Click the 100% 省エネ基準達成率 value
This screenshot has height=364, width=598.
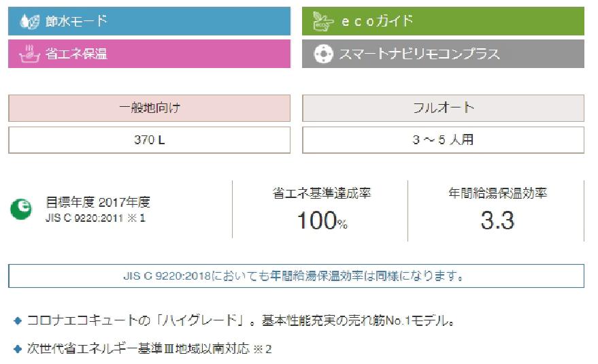(x=322, y=220)
